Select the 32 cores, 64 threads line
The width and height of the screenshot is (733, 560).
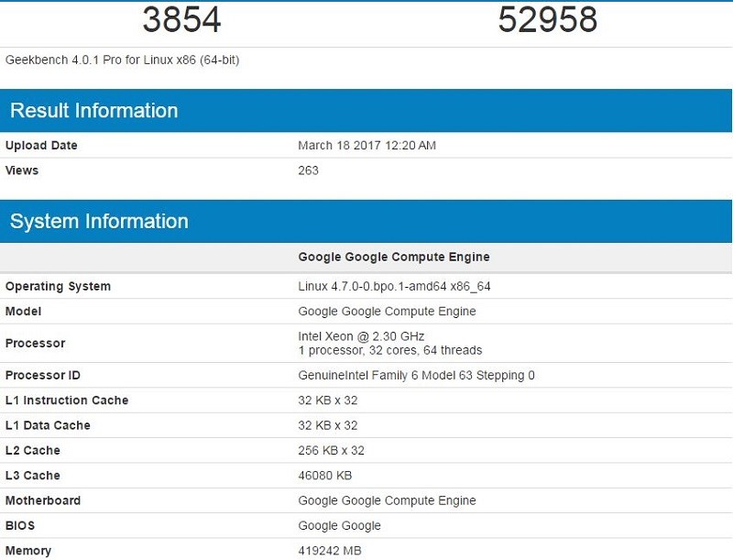(390, 350)
